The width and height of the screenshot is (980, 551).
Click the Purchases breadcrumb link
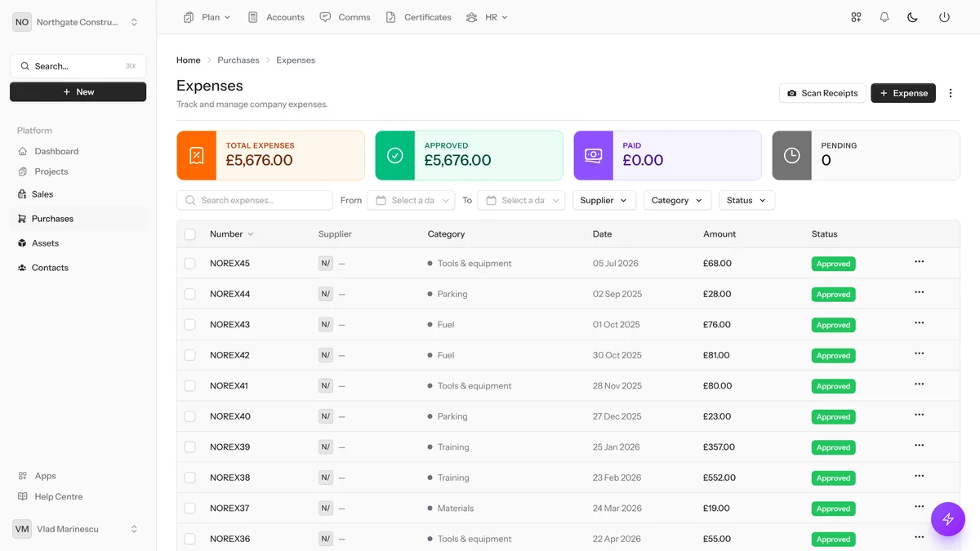click(238, 60)
